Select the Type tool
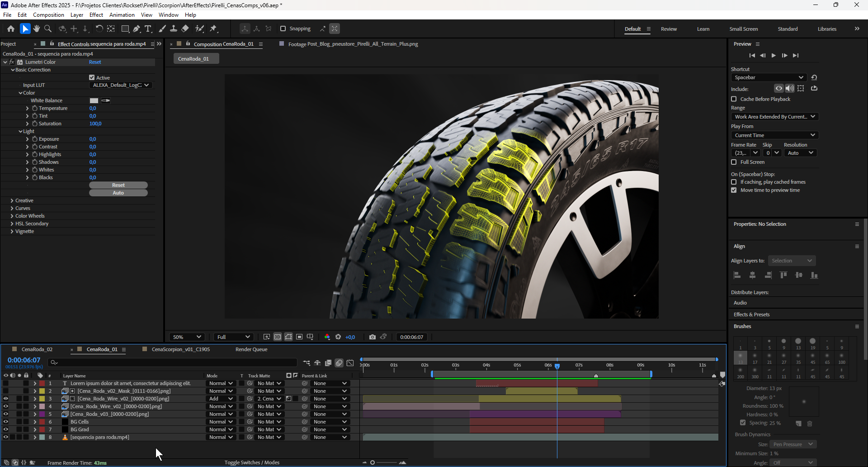 coord(148,29)
